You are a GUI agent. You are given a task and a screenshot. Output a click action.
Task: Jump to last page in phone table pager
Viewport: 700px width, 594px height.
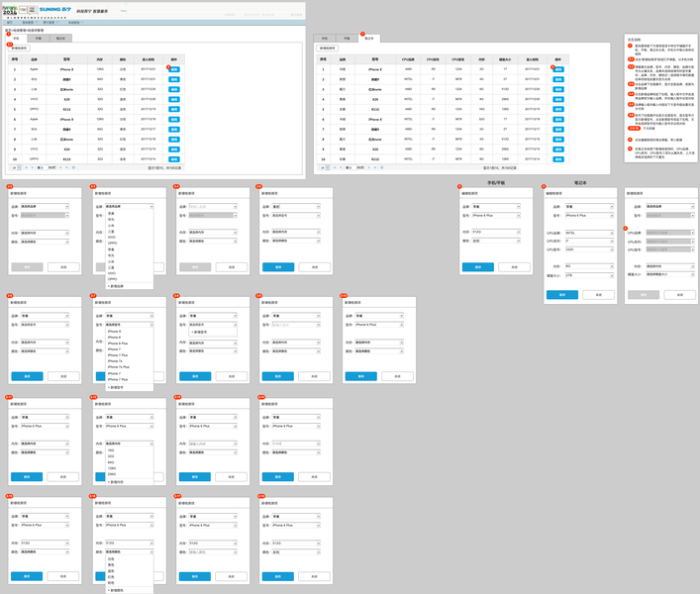pos(66,167)
